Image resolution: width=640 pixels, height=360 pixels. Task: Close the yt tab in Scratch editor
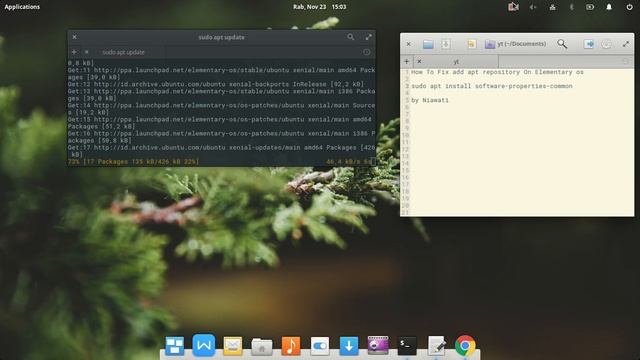click(x=419, y=61)
